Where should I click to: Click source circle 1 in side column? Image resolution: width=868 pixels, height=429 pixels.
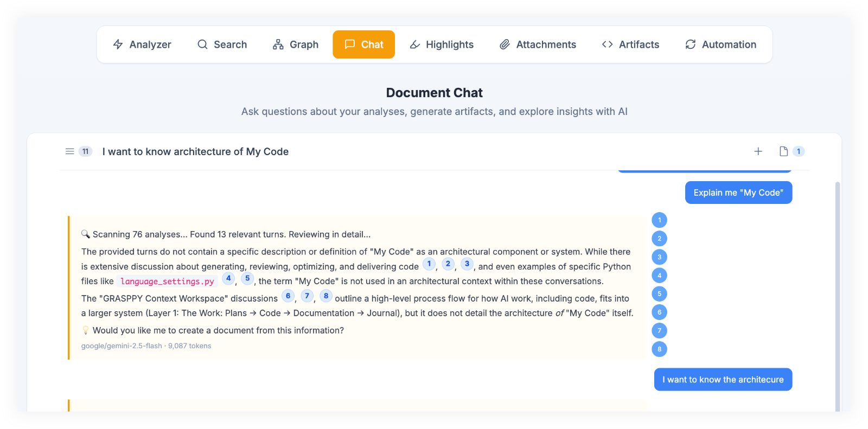point(659,220)
